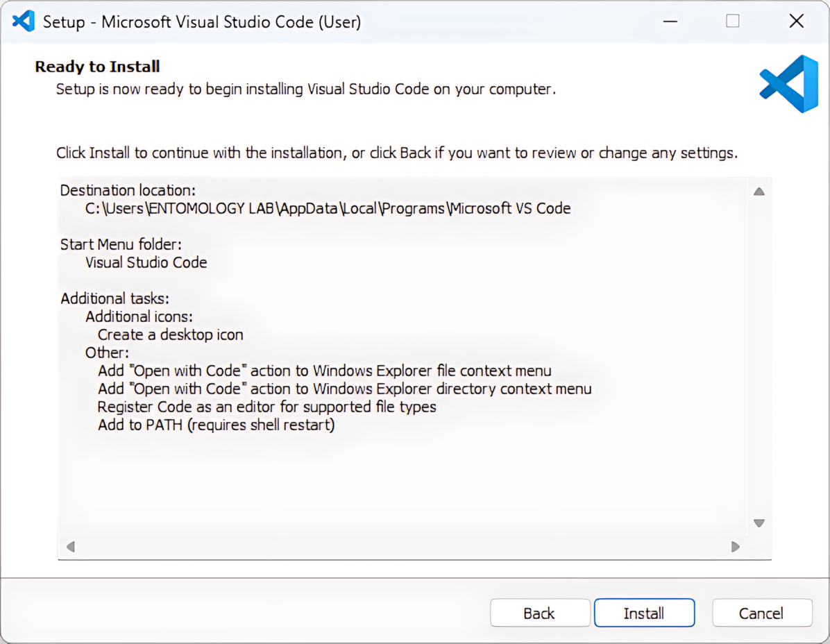The height and width of the screenshot is (644, 830).
Task: Minimize the Setup window
Action: [670, 22]
